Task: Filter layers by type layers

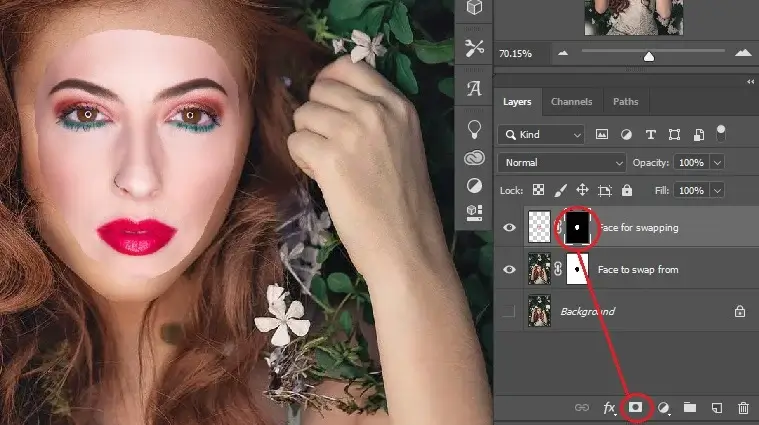Action: coord(651,135)
